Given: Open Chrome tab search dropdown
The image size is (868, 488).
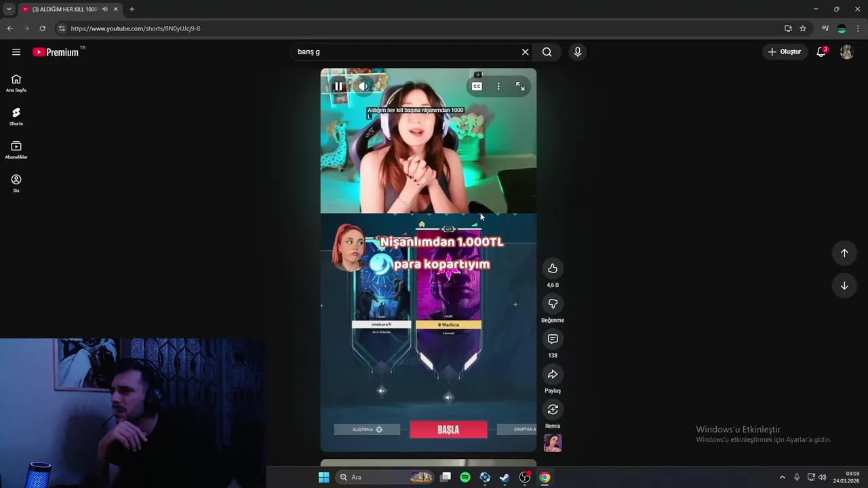Looking at the screenshot, I should [x=9, y=9].
